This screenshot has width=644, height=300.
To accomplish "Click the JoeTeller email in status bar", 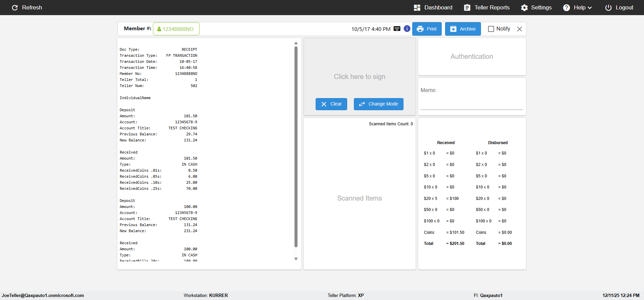I will (43, 296).
